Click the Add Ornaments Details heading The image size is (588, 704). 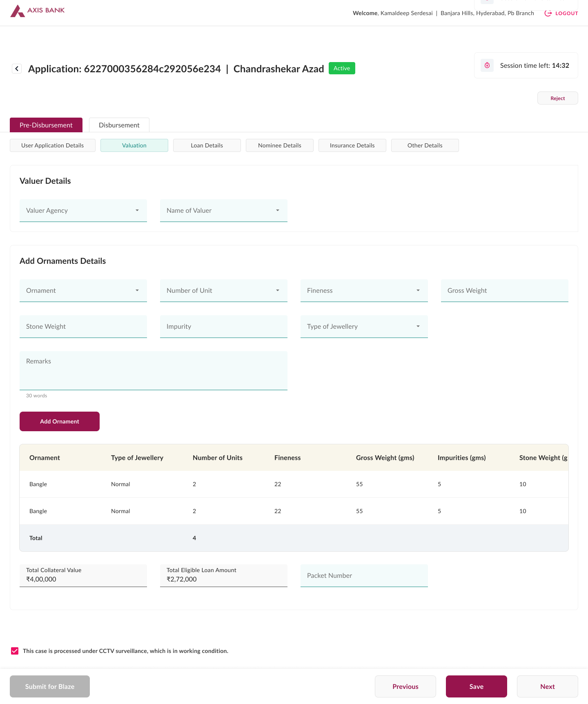[x=63, y=261]
